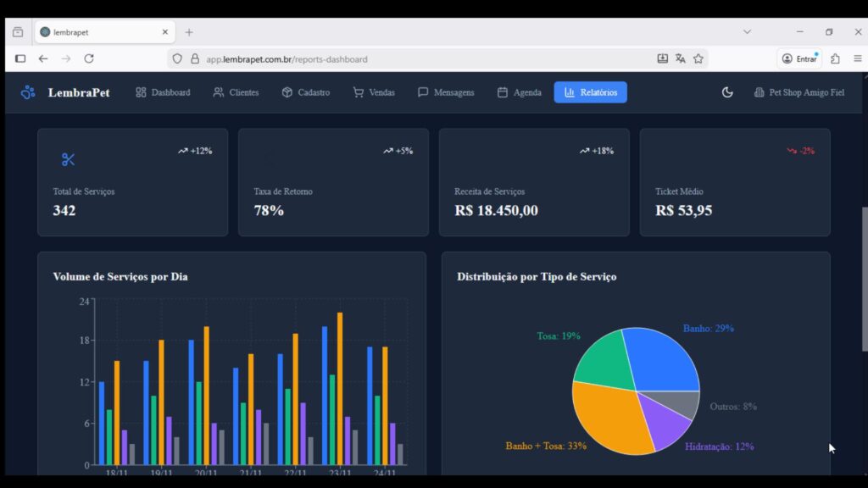Open the browser extensions puzzle icon
This screenshot has width=868, height=488.
[x=835, y=58]
